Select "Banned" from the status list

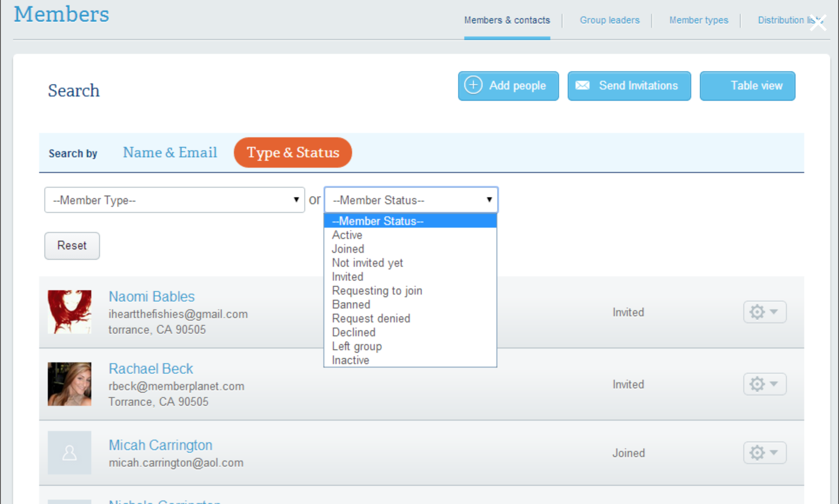[351, 305]
